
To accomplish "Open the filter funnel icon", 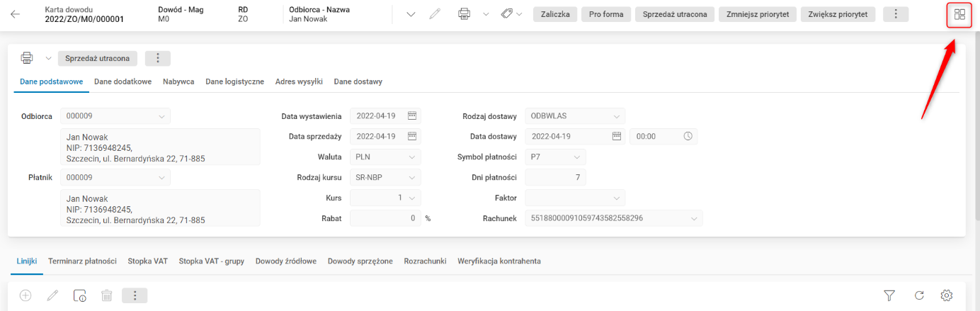I will (x=889, y=295).
